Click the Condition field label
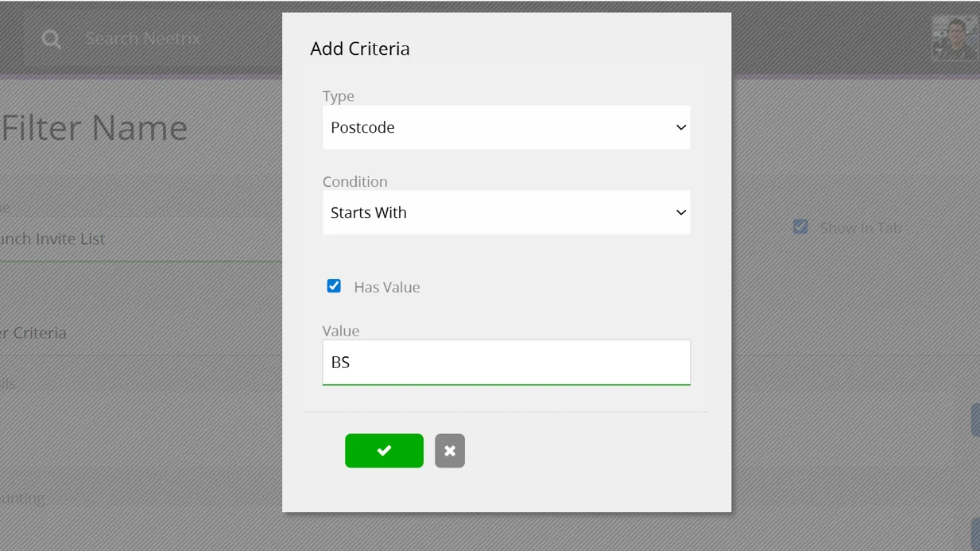 click(x=354, y=181)
